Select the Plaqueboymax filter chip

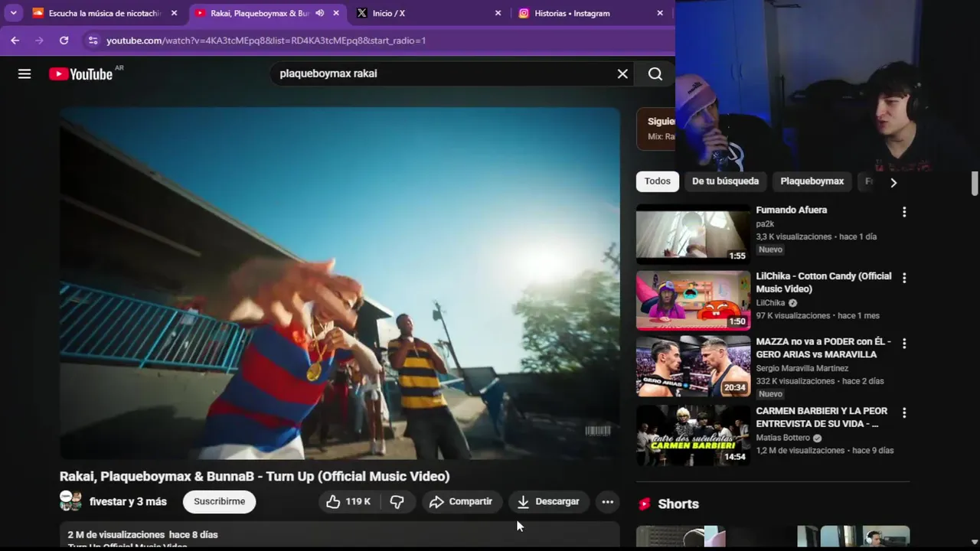[x=812, y=181]
